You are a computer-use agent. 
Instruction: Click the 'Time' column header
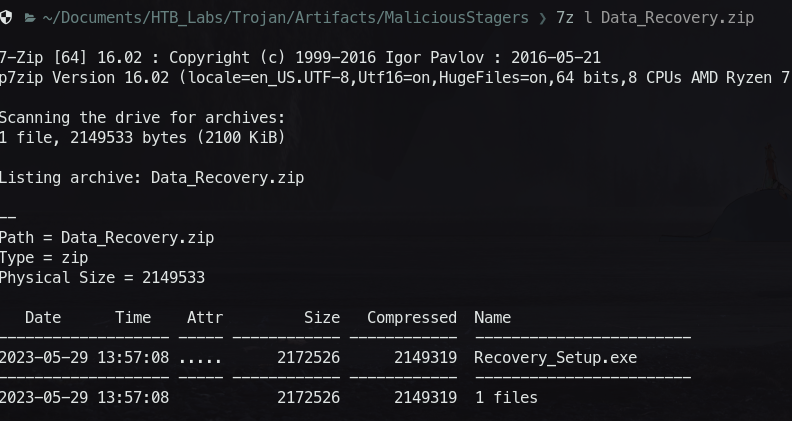pos(133,318)
